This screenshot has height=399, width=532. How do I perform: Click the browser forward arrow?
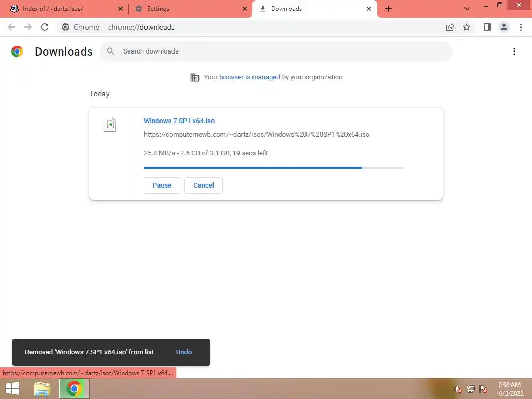(x=28, y=27)
